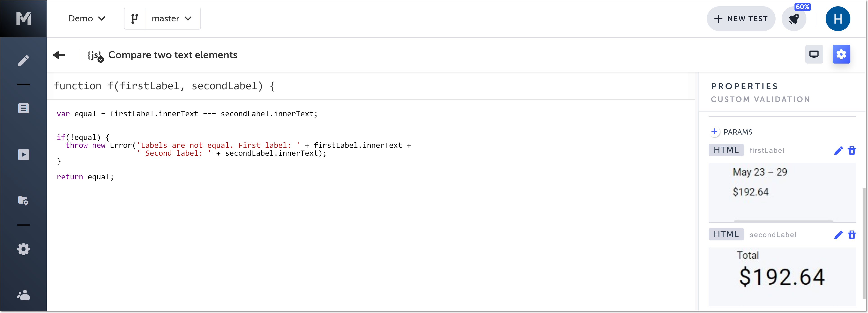Click the rocket progress icon showing 60%
Image resolution: width=868 pixels, height=313 pixels.
[794, 19]
